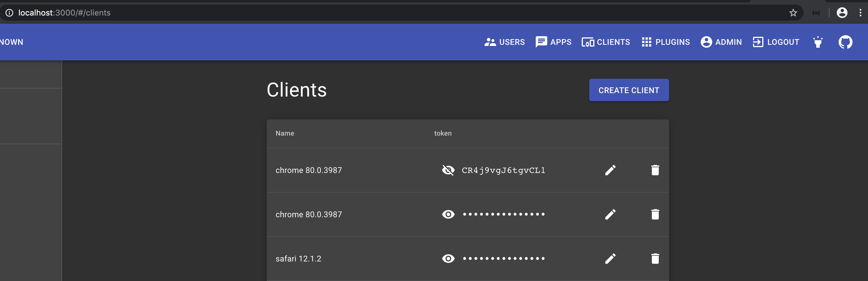Open the Users section icon in navbar

pyautogui.click(x=490, y=42)
